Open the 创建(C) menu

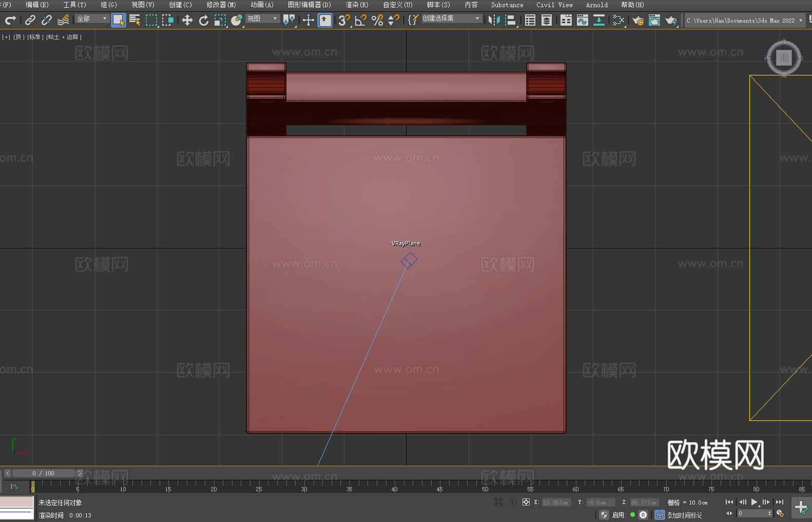[x=180, y=5]
